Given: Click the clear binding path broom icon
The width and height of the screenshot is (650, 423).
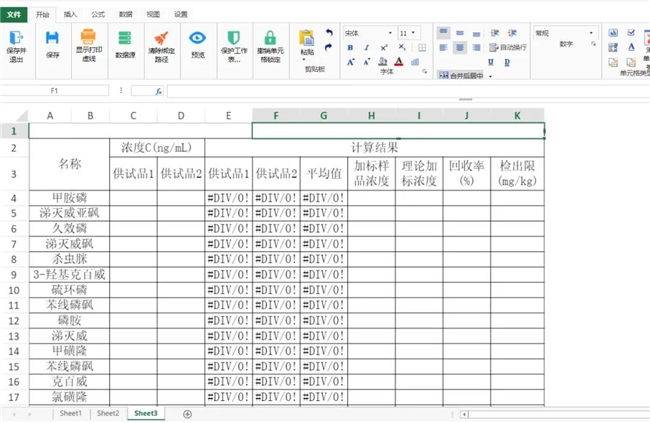Looking at the screenshot, I should pyautogui.click(x=159, y=43).
